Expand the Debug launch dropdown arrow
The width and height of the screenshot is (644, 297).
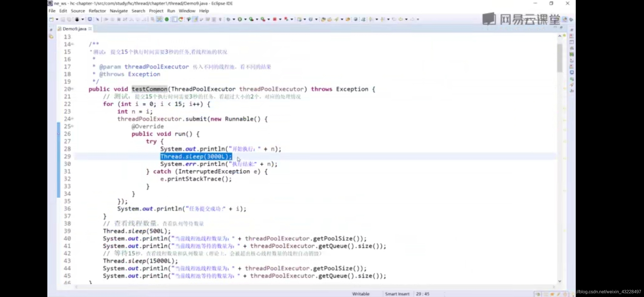234,19
